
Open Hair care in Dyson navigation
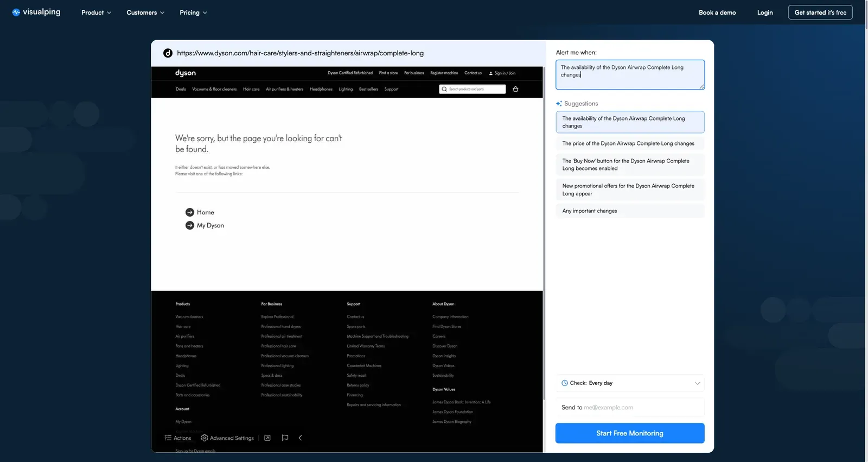[x=251, y=89]
